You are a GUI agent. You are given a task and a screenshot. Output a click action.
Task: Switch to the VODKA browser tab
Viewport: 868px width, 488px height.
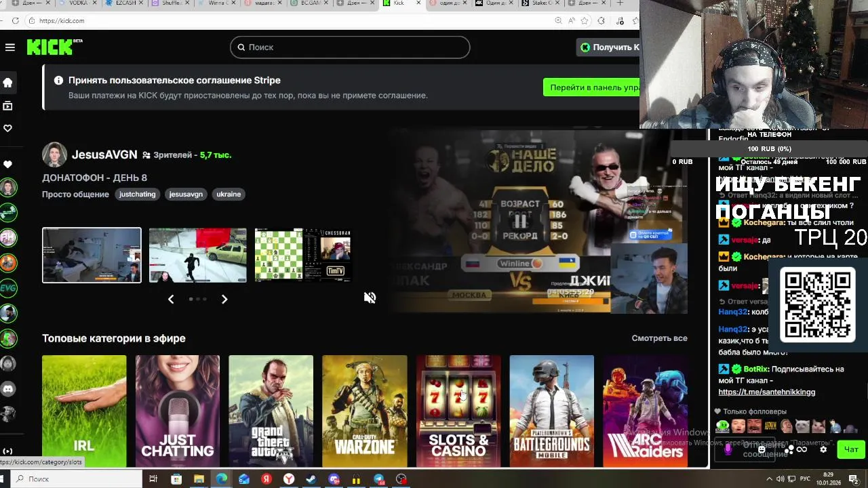coord(78,3)
